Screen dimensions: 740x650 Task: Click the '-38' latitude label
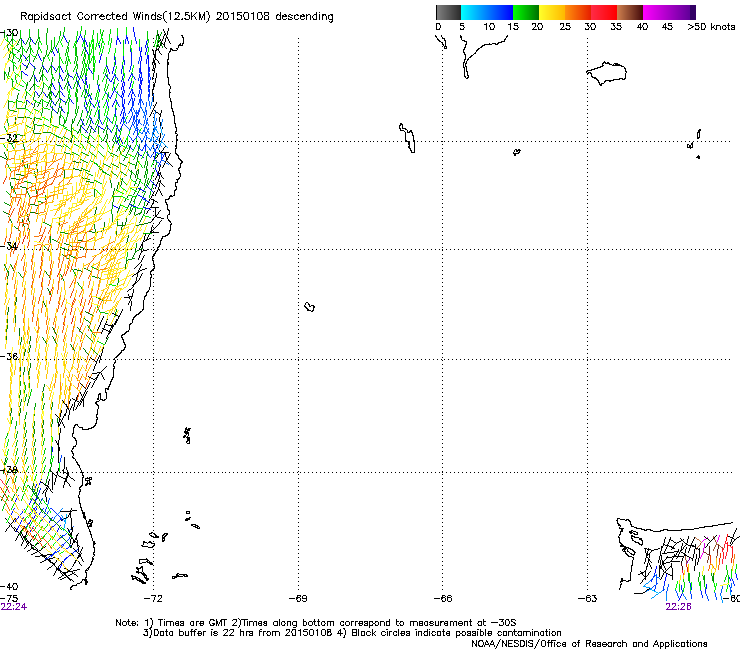pos(9,470)
